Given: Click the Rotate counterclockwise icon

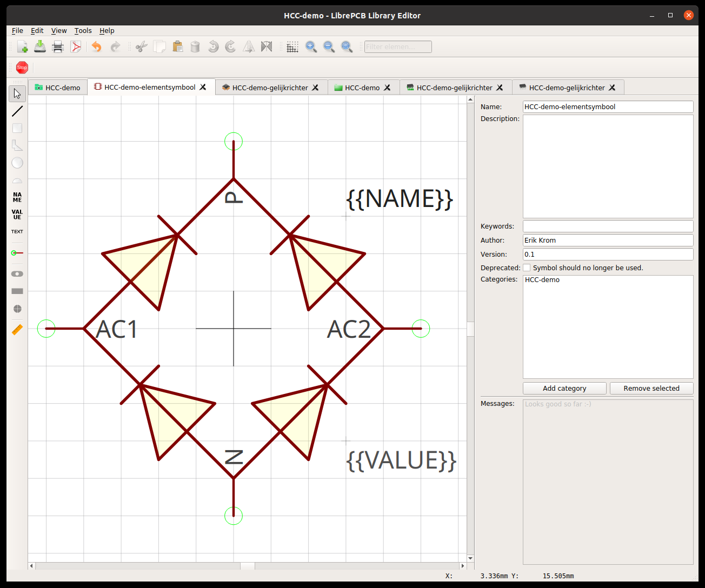Looking at the screenshot, I should (213, 47).
